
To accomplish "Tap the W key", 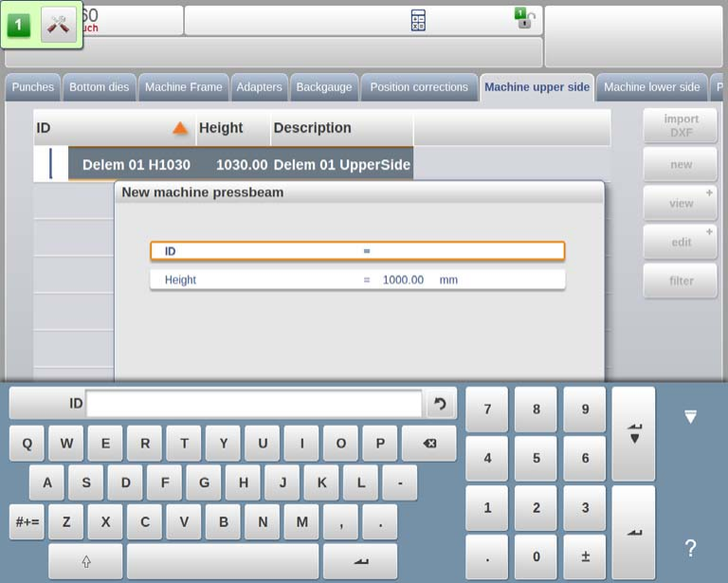I will click(66, 444).
